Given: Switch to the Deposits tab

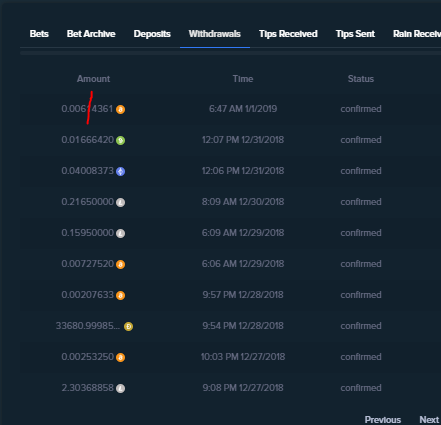Looking at the screenshot, I should [x=152, y=34].
